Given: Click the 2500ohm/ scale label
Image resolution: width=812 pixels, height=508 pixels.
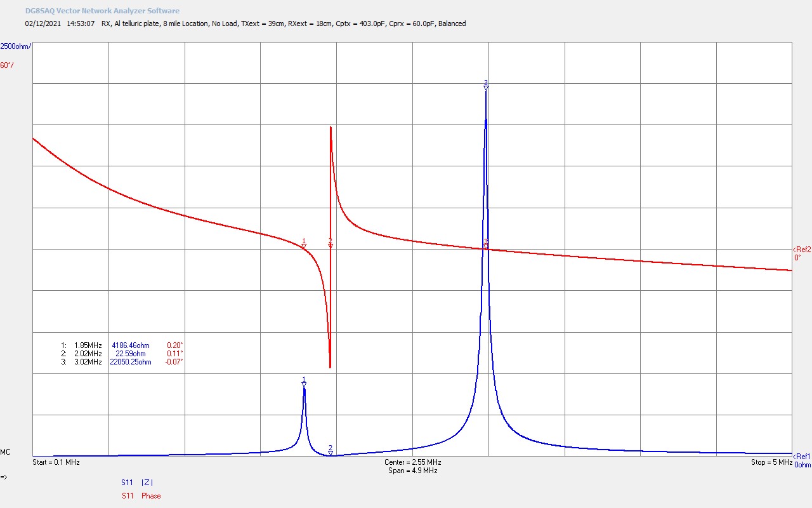Looking at the screenshot, I should [x=16, y=46].
